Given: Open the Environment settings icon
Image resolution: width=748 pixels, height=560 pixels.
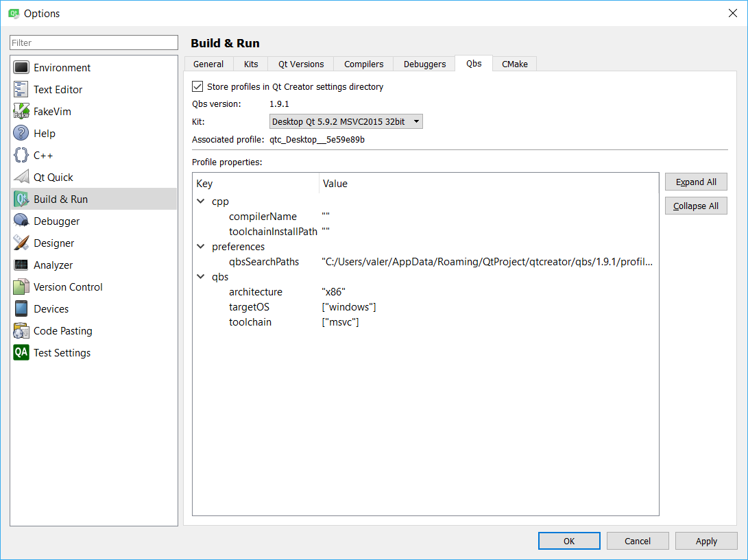Looking at the screenshot, I should [x=21, y=67].
